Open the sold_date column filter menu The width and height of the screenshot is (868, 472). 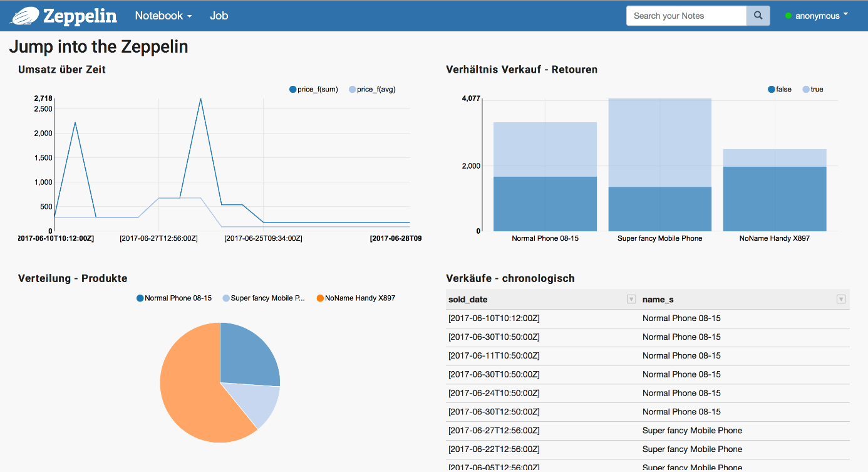631,300
